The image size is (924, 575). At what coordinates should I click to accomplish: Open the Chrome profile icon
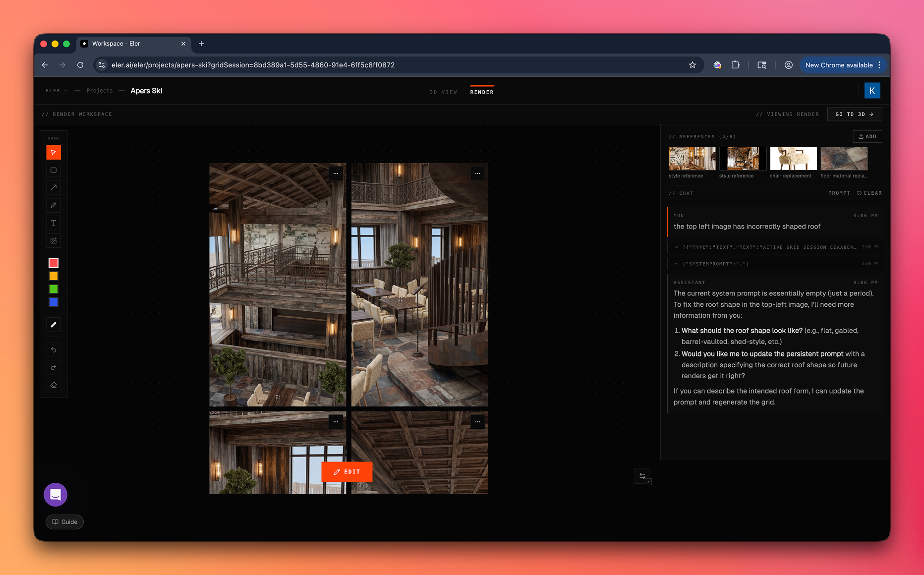(x=789, y=65)
